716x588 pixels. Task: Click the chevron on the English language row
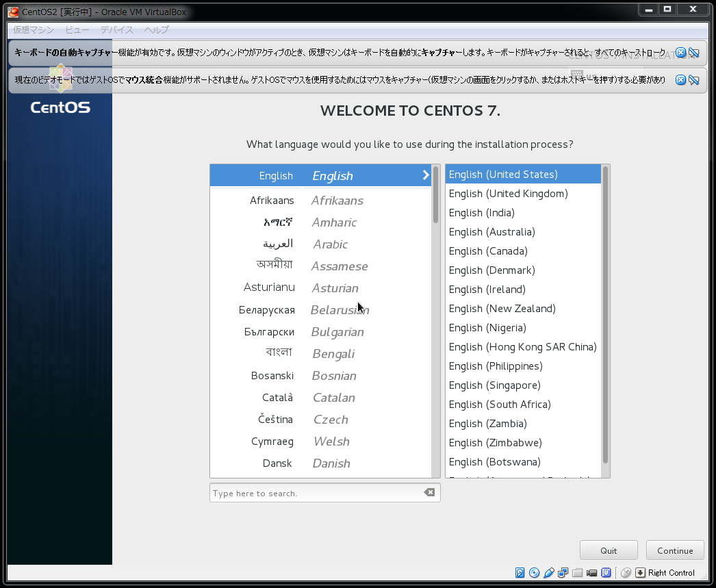[426, 175]
